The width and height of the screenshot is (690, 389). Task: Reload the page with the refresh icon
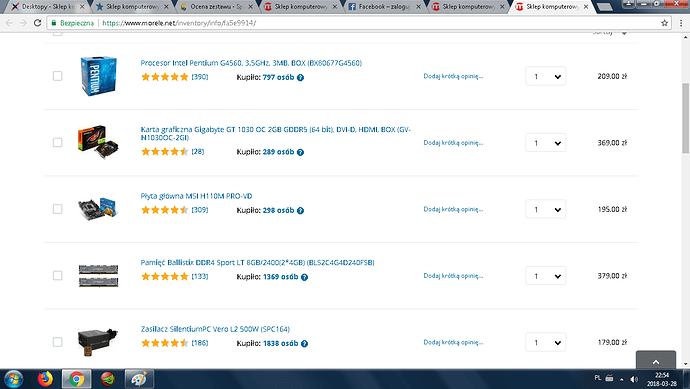(x=37, y=23)
